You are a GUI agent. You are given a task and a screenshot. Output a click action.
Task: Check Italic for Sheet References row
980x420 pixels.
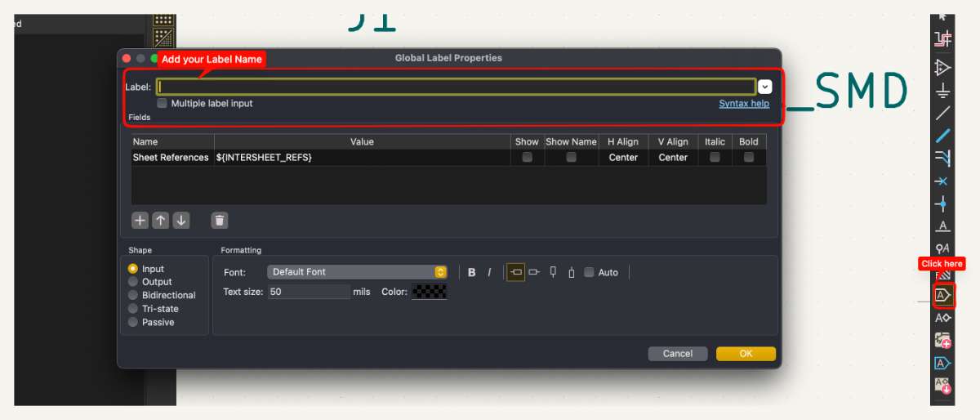coord(715,157)
